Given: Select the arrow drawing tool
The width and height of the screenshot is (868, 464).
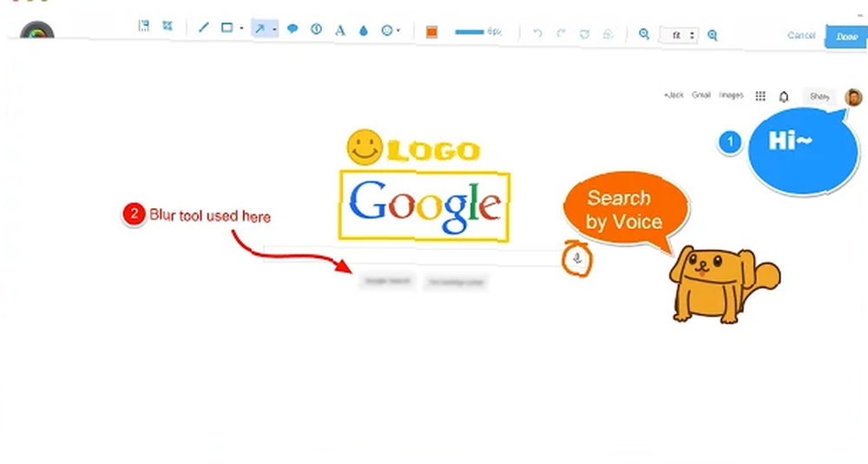Looking at the screenshot, I should [x=260, y=29].
